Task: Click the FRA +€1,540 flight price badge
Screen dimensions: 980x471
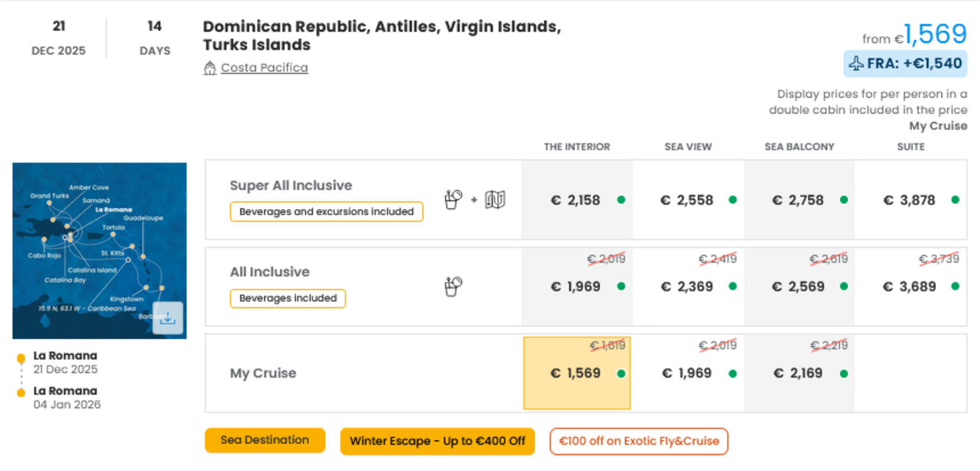Action: tap(905, 64)
